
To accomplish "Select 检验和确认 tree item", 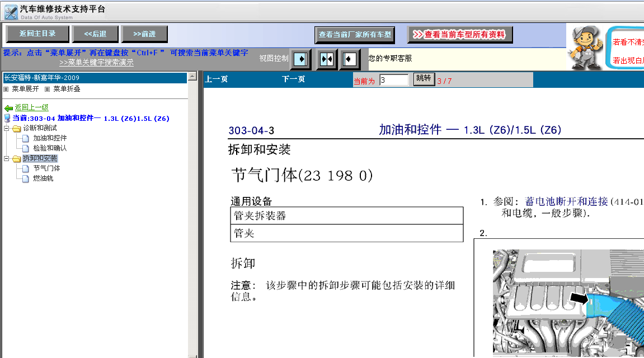I will [x=50, y=148].
